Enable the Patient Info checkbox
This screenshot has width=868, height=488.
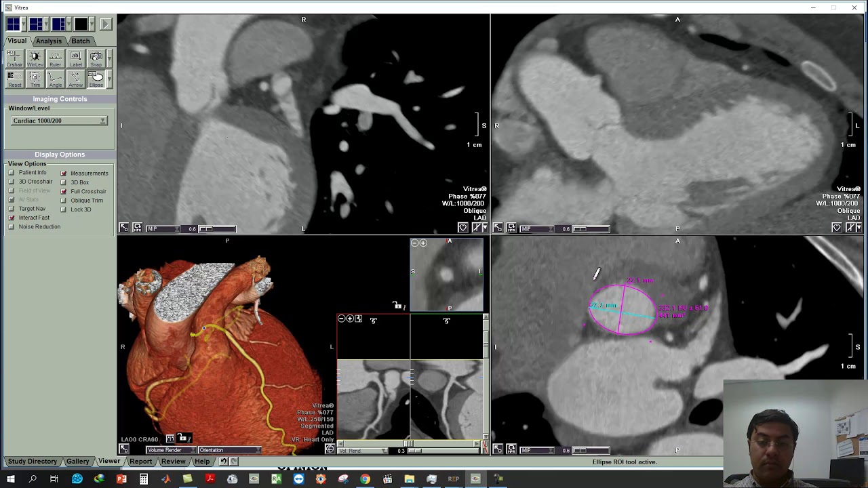[x=11, y=173]
